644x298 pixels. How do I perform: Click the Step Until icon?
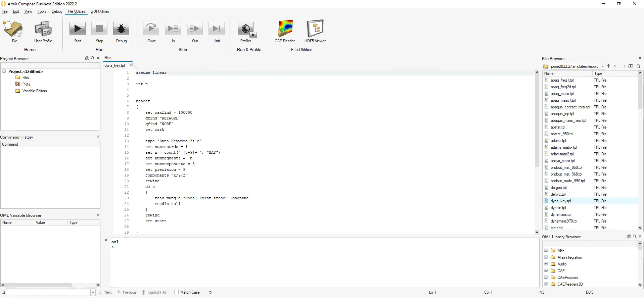217,29
